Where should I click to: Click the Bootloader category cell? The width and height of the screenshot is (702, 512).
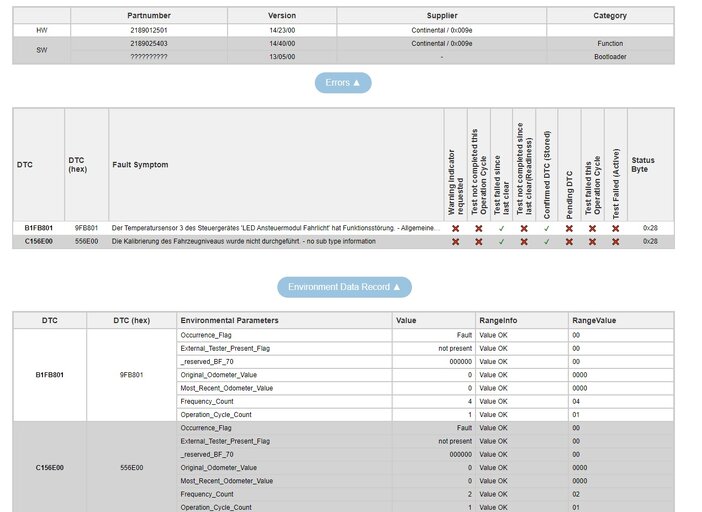[x=610, y=57]
